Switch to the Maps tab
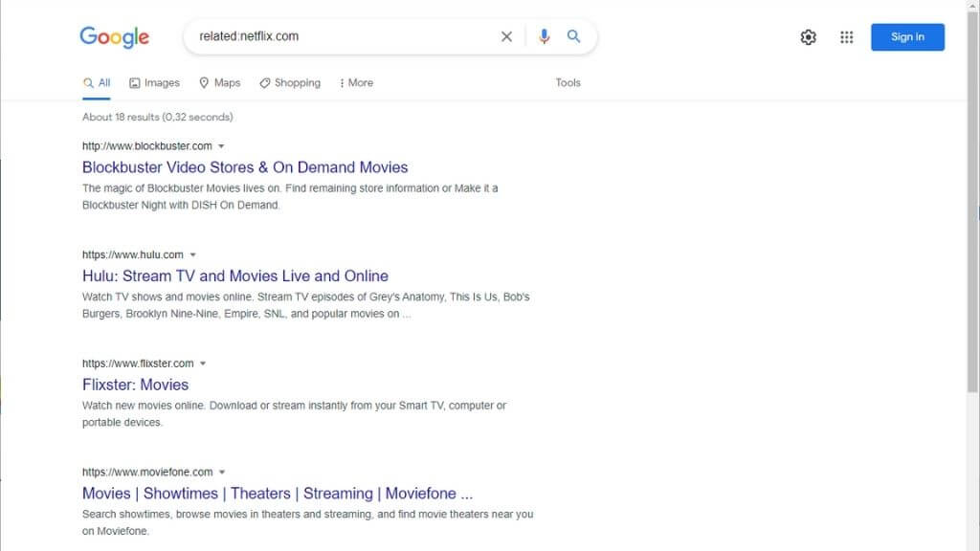The width and height of the screenshot is (980, 551). point(219,83)
